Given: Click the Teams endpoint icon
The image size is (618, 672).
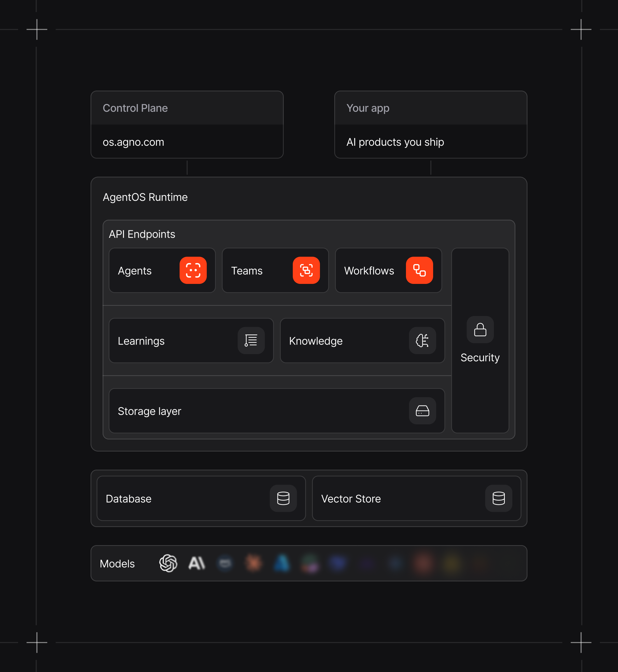Looking at the screenshot, I should 306,270.
